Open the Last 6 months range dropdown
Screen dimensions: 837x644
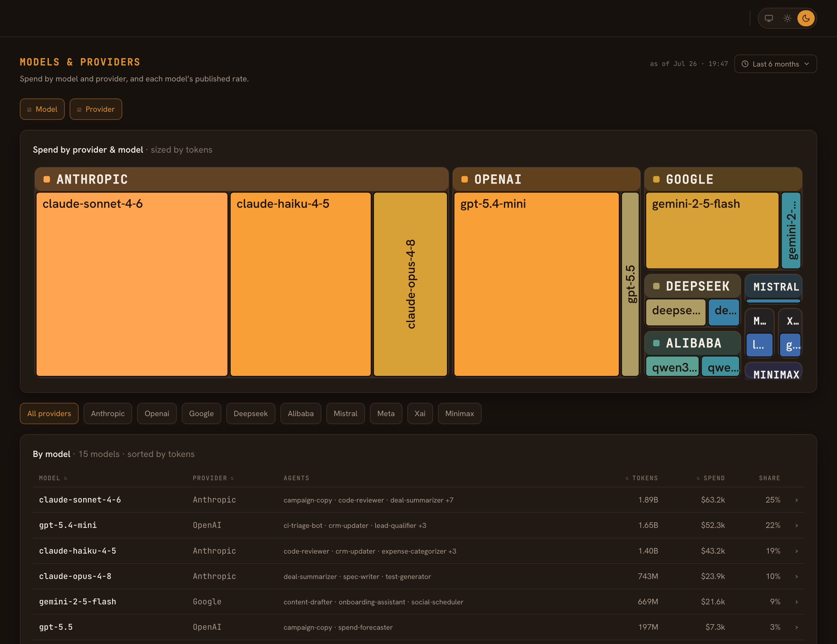(x=775, y=64)
